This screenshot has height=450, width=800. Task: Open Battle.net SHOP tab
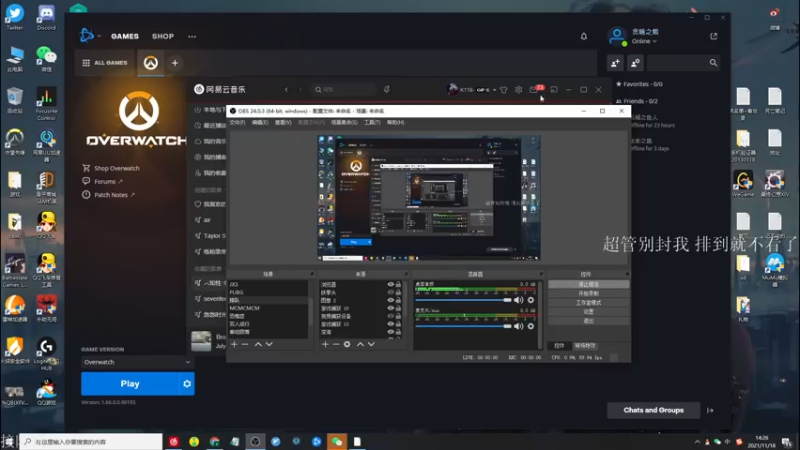[163, 36]
